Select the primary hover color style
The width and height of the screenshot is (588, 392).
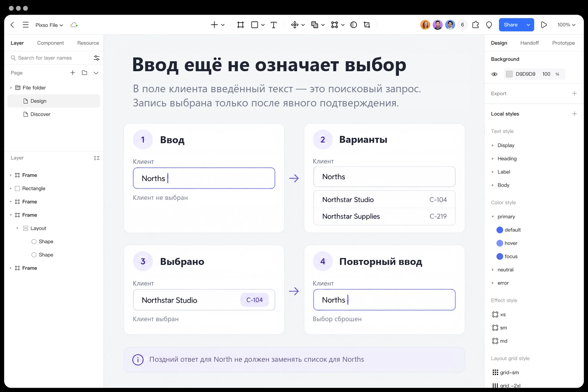[507, 243]
